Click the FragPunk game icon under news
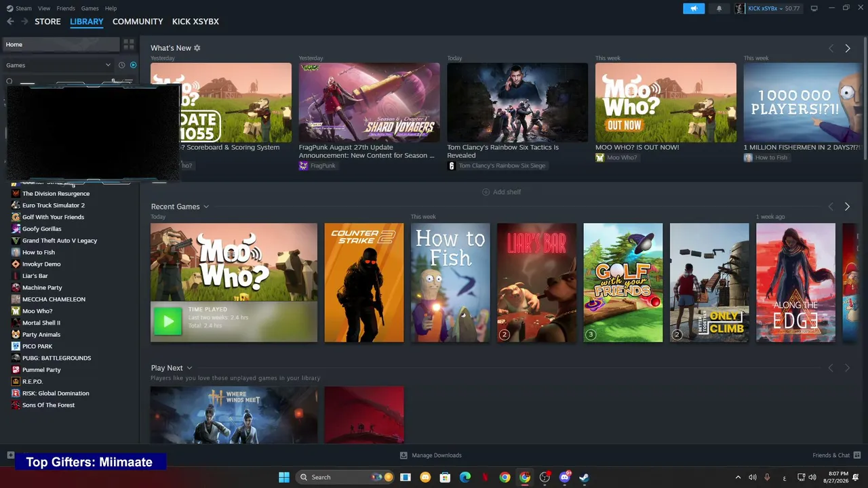868x488 pixels. click(x=303, y=165)
